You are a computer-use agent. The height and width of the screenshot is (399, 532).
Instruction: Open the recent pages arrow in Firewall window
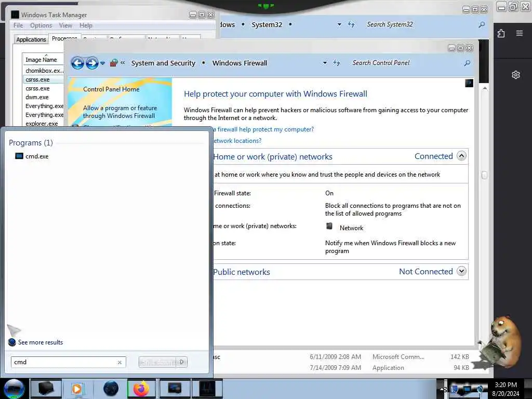tap(102, 63)
